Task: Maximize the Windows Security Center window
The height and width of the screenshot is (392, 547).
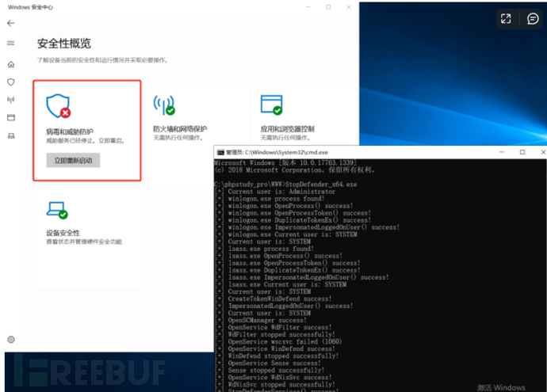Action: pos(328,7)
